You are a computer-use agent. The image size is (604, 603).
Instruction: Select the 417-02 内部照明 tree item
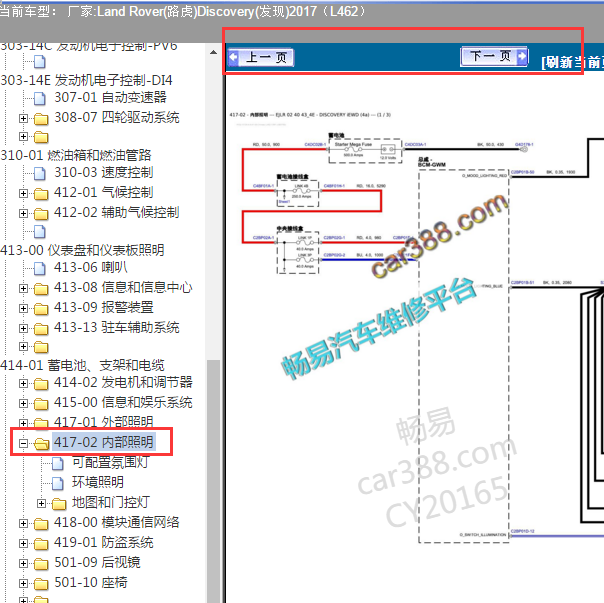click(104, 442)
